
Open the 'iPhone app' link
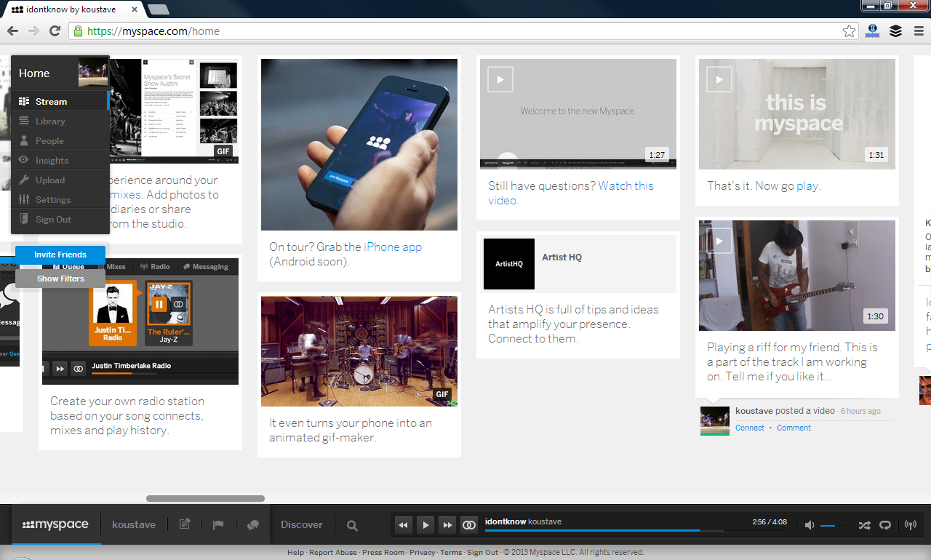[x=393, y=247]
